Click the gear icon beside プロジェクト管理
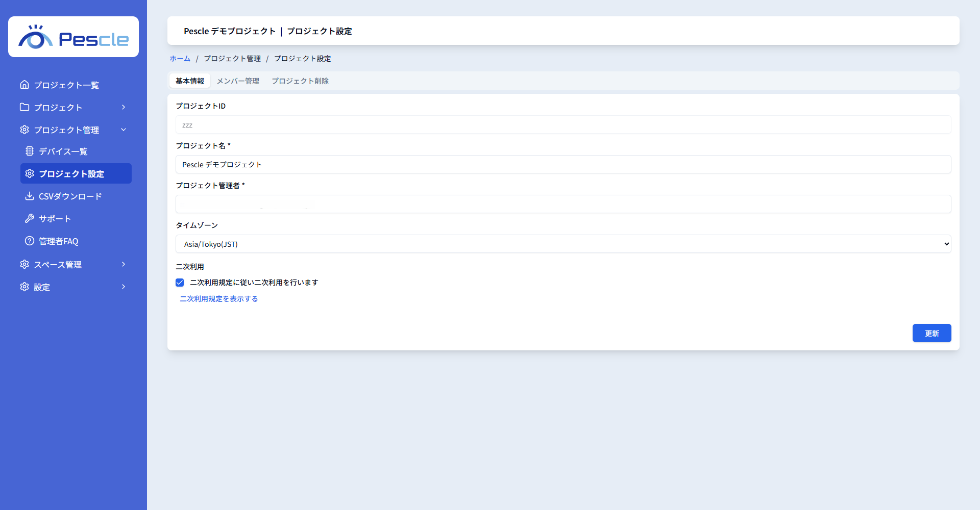Image resolution: width=980 pixels, height=510 pixels. 24,130
